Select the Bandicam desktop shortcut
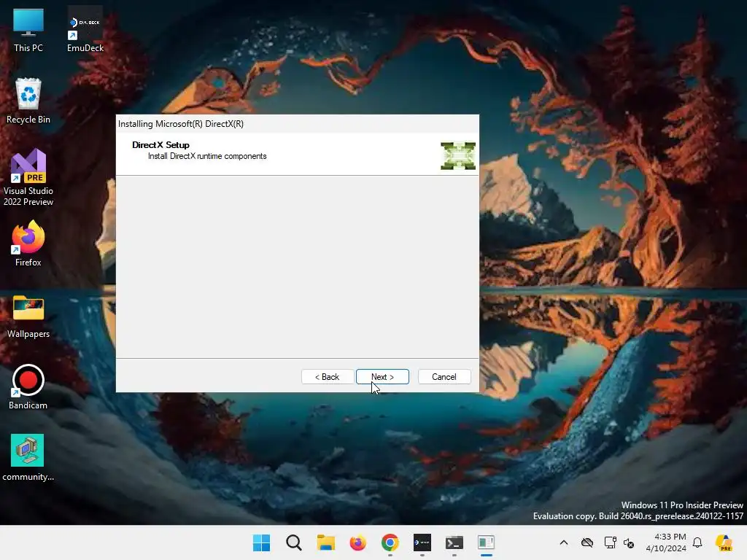The width and height of the screenshot is (747, 560). pos(28,387)
